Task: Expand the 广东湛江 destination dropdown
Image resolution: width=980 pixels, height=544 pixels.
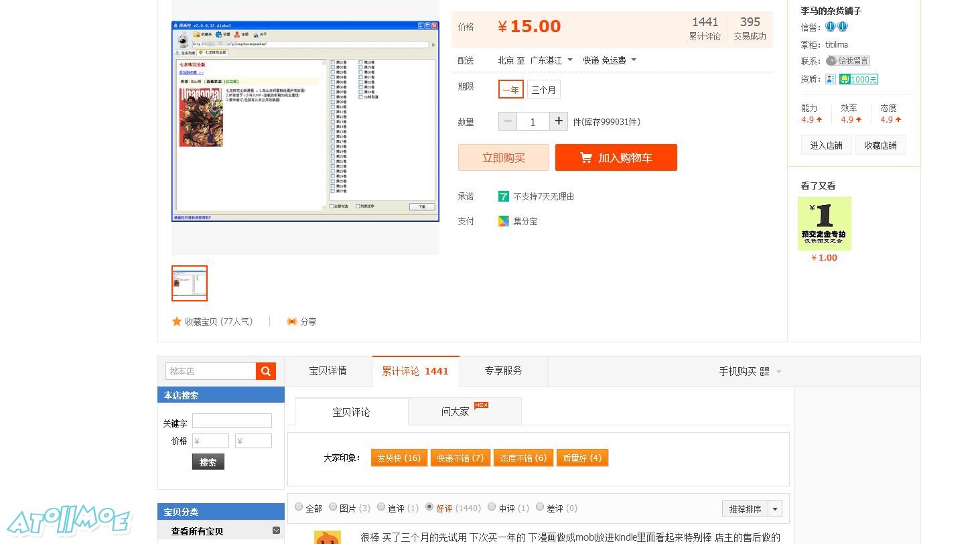Action: pos(569,60)
